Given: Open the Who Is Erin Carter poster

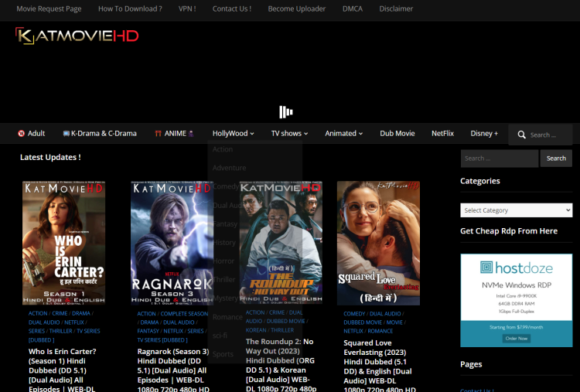Looking at the screenshot, I should (63, 244).
